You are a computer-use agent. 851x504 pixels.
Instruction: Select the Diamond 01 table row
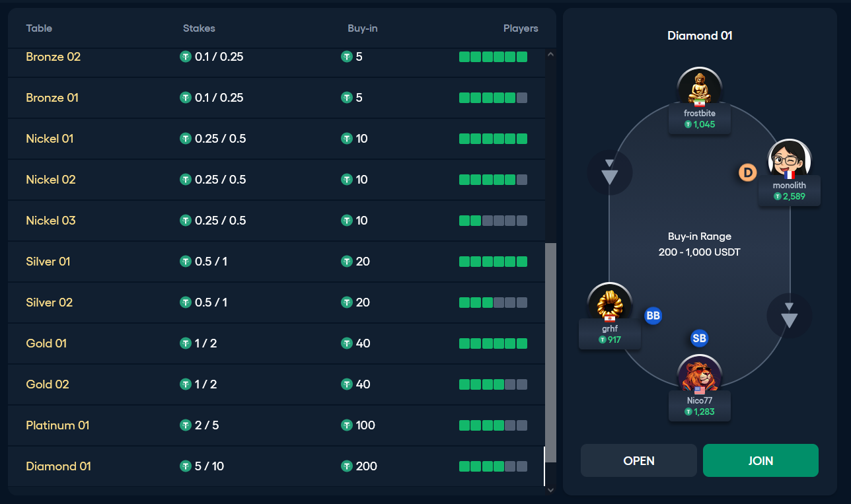(277, 466)
